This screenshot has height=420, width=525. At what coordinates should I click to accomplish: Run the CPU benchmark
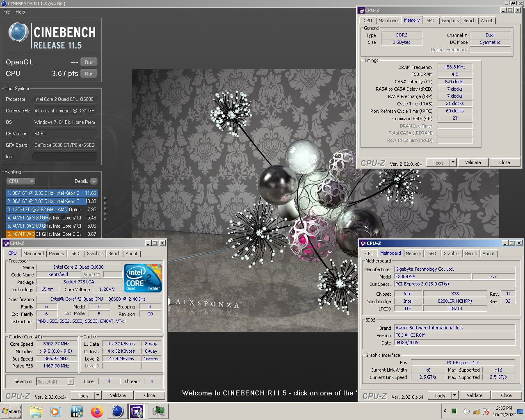pos(89,74)
